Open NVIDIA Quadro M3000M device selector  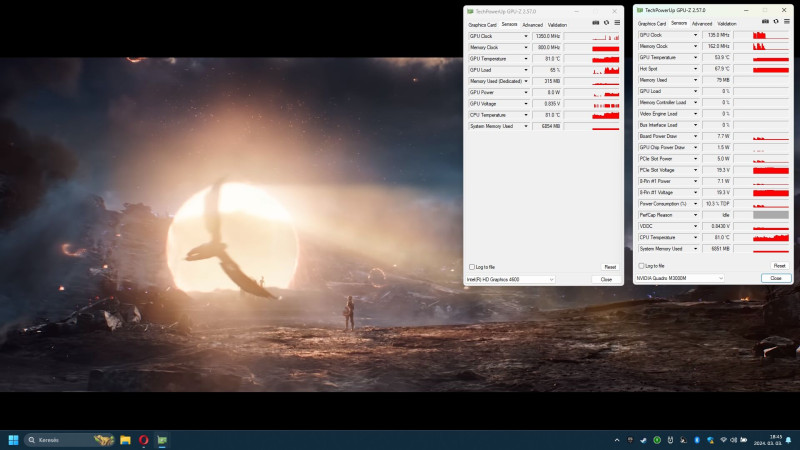(x=680, y=278)
